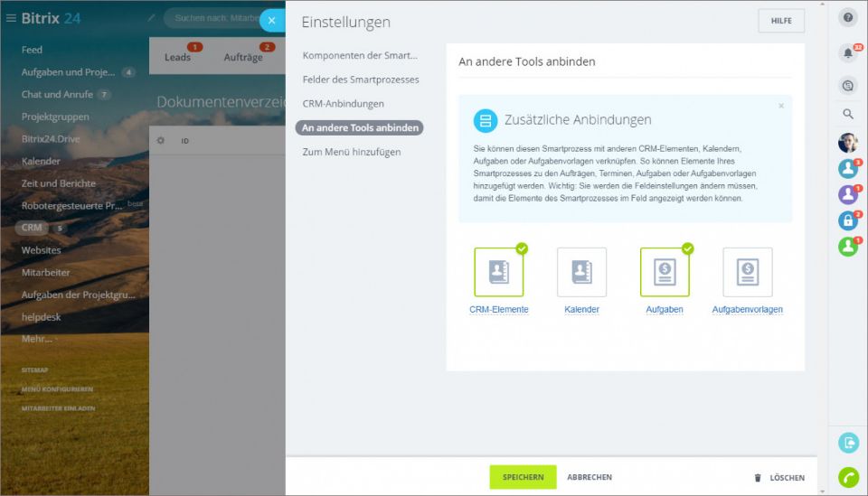This screenshot has height=496, width=868.
Task: Click the help question mark icon
Action: pos(847,17)
